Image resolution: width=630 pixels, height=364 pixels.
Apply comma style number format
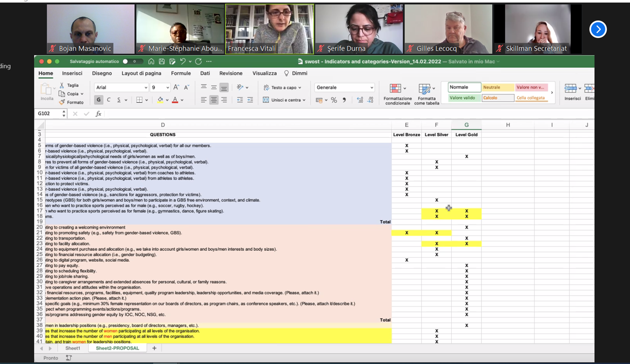click(344, 100)
